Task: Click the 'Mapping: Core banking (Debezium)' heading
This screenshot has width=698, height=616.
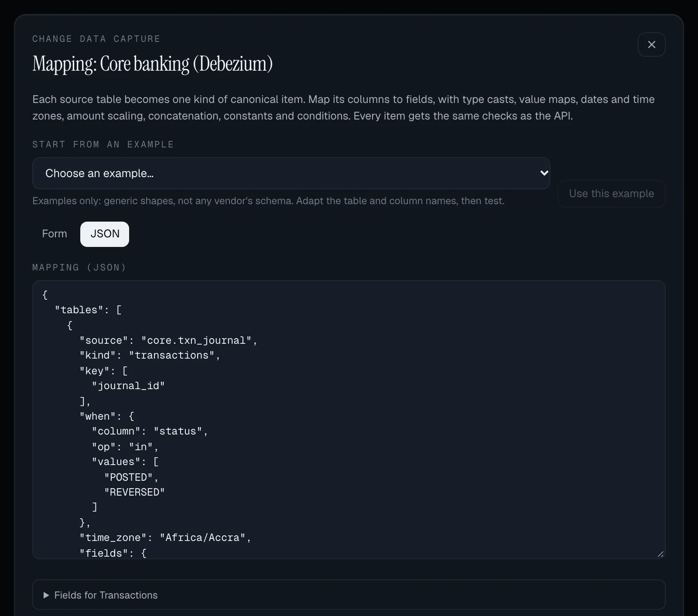Action: pos(153,64)
